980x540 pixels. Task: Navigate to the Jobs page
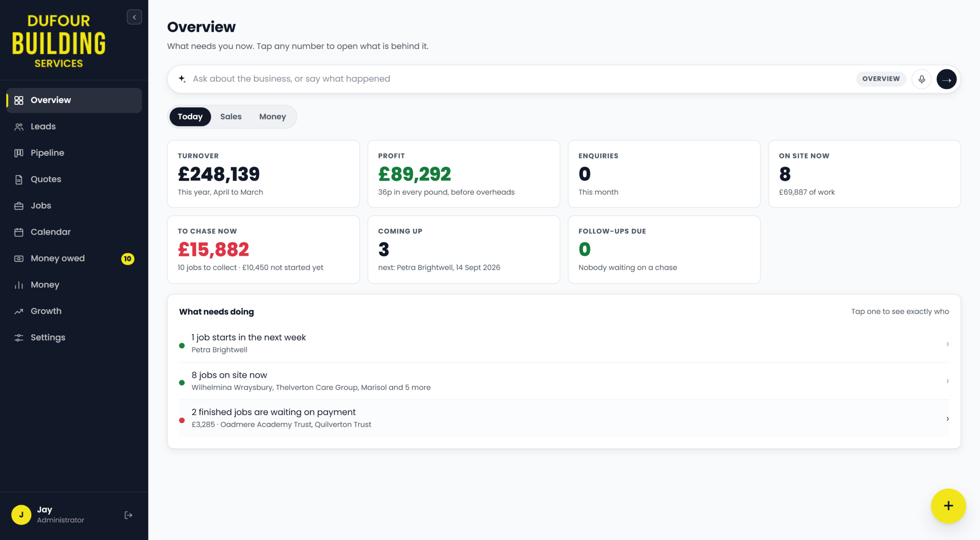pos(74,206)
